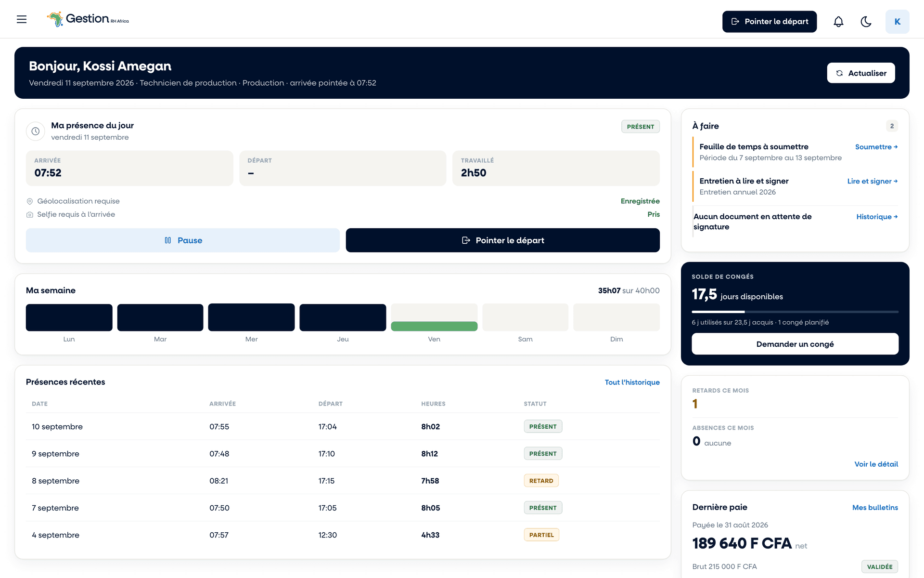Click the 8h12 hours for 9 septembre
924x578 pixels.
pyautogui.click(x=429, y=454)
